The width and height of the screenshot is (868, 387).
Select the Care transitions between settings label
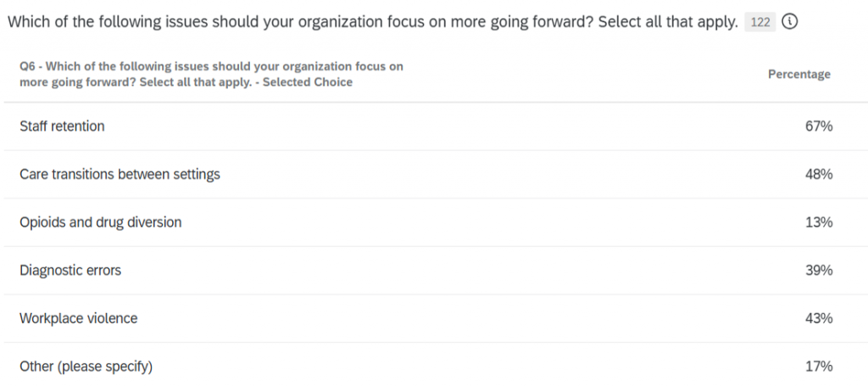click(x=120, y=174)
